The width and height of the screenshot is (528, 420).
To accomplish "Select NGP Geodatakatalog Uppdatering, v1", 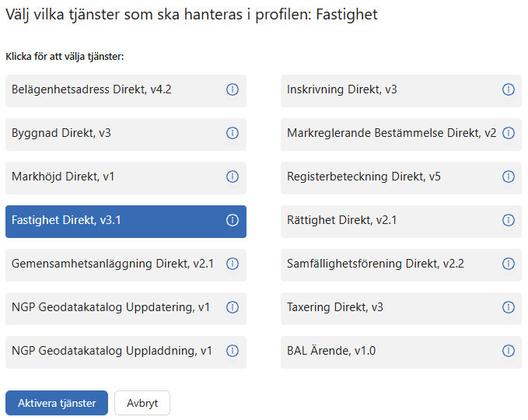I will [110, 308].
